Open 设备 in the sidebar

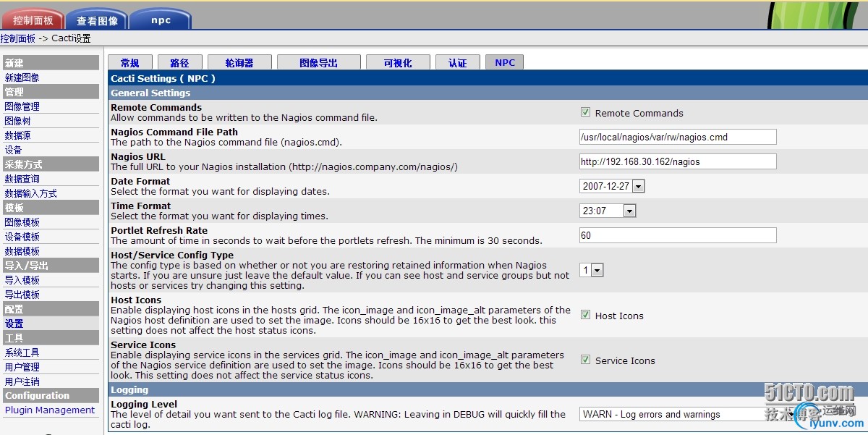pos(13,150)
